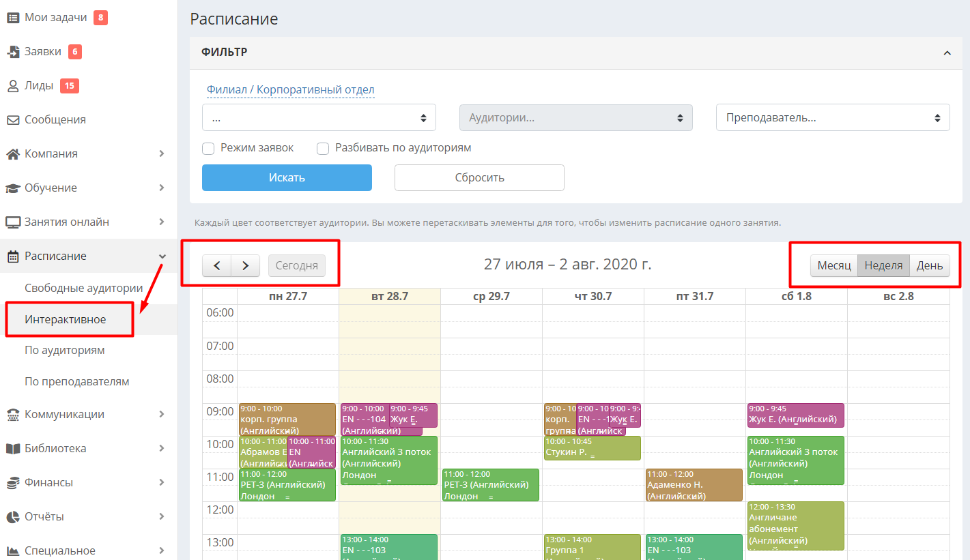970x560 pixels.
Task: Open Saturday 9:00 Жук Е. lesson
Action: pyautogui.click(x=796, y=415)
